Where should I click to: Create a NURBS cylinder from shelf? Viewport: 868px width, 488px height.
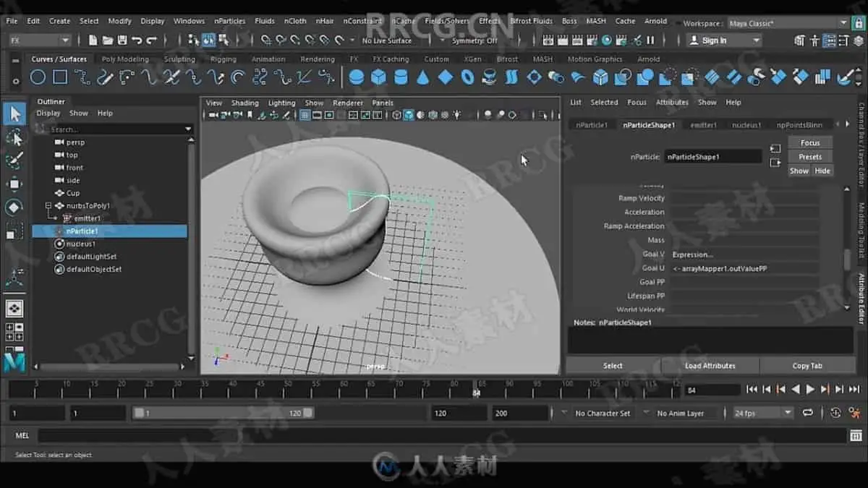click(x=401, y=77)
